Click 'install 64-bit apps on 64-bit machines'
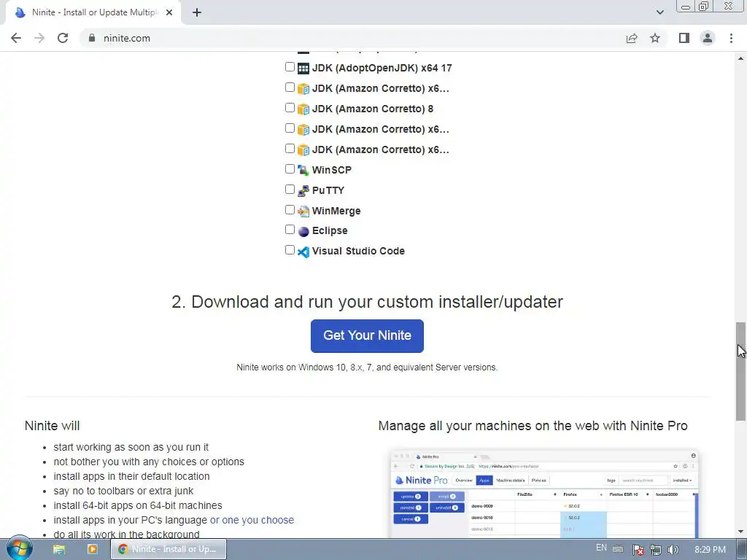The width and height of the screenshot is (747, 560). click(x=138, y=505)
